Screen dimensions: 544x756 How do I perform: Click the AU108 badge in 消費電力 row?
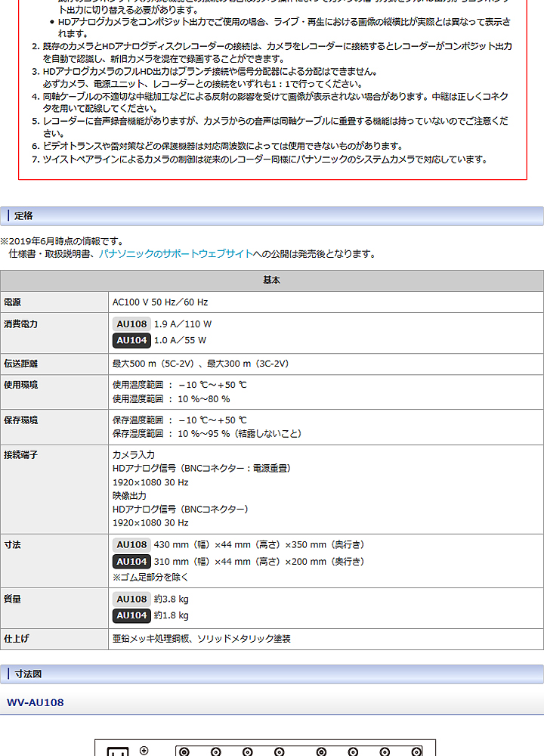tap(131, 324)
